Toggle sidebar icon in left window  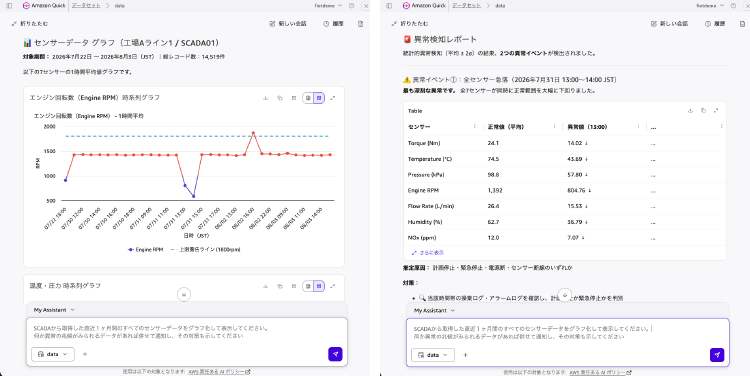[9, 6]
